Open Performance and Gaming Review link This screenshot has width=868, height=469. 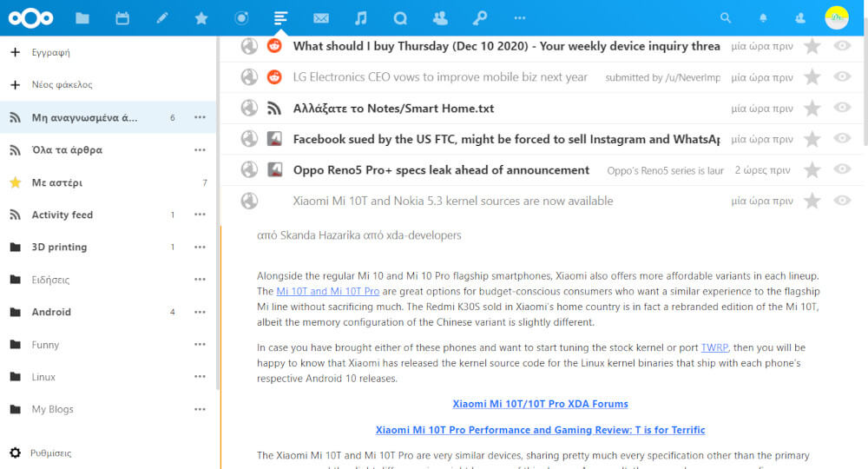point(540,430)
